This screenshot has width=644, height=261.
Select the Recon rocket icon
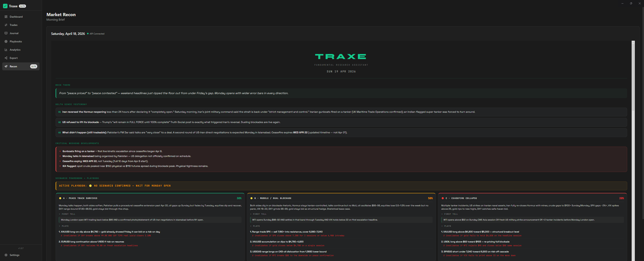(6, 66)
